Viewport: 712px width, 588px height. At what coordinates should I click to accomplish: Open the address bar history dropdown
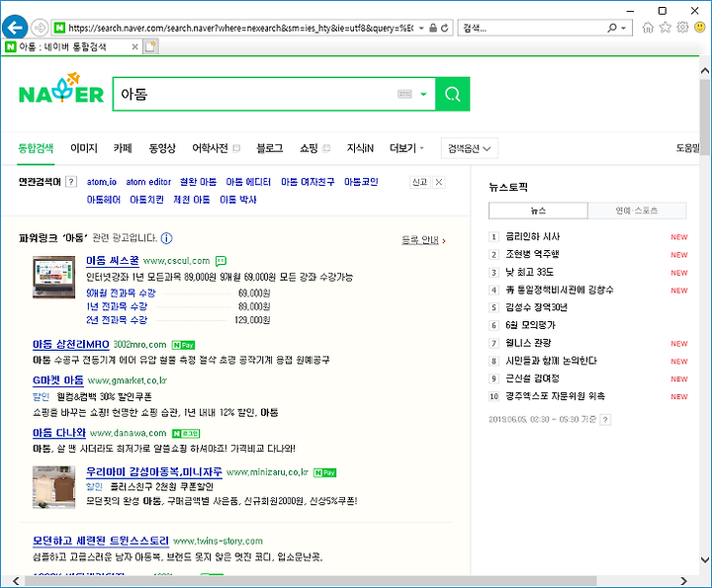pyautogui.click(x=421, y=28)
